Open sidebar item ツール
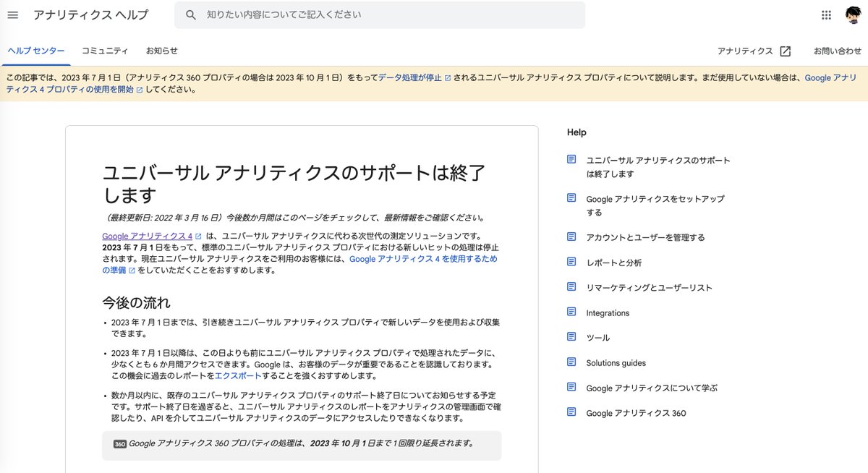The image size is (868, 473). pyautogui.click(x=598, y=338)
